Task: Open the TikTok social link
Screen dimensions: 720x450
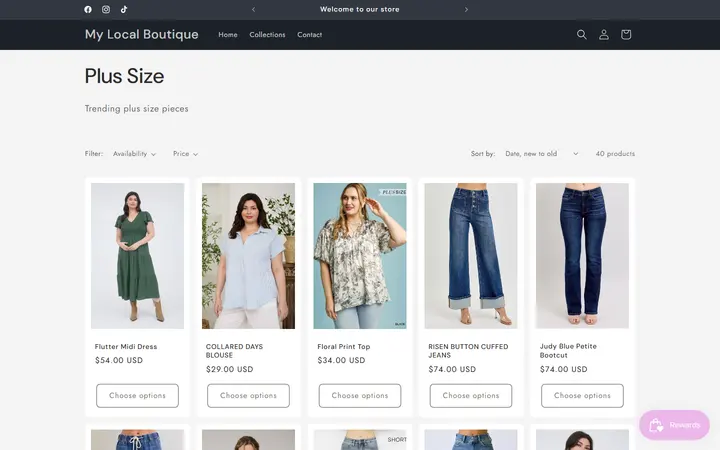Action: point(124,9)
